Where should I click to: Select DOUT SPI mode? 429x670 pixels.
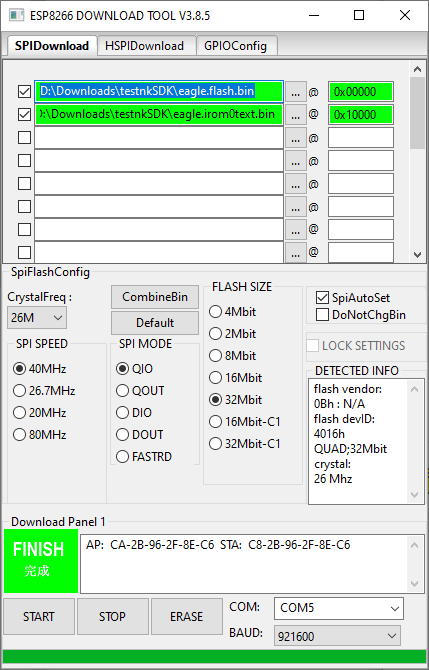click(140, 435)
